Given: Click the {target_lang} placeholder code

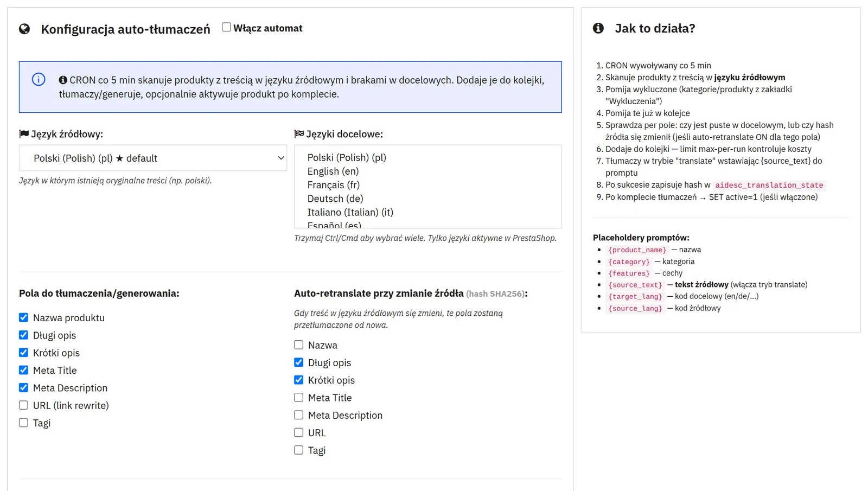Looking at the screenshot, I should [635, 297].
